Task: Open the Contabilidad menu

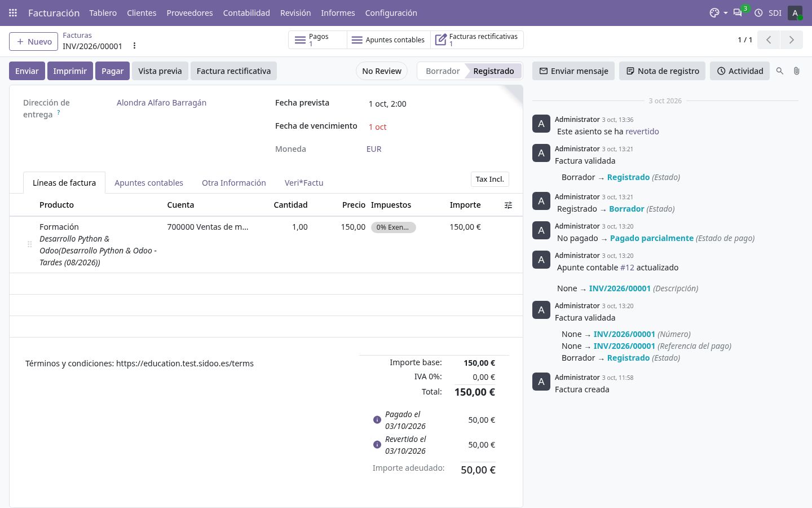Action: (x=246, y=12)
